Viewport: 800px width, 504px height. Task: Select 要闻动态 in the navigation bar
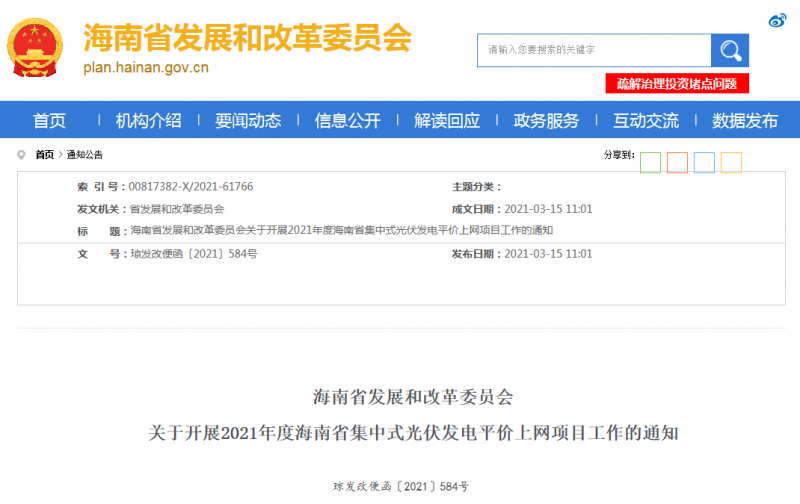[248, 121]
